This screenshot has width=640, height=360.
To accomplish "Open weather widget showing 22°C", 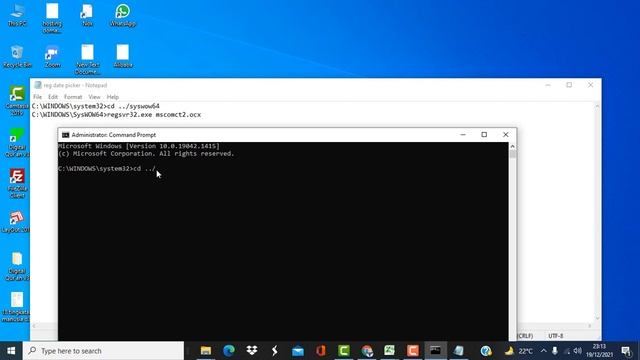I will [x=519, y=351].
